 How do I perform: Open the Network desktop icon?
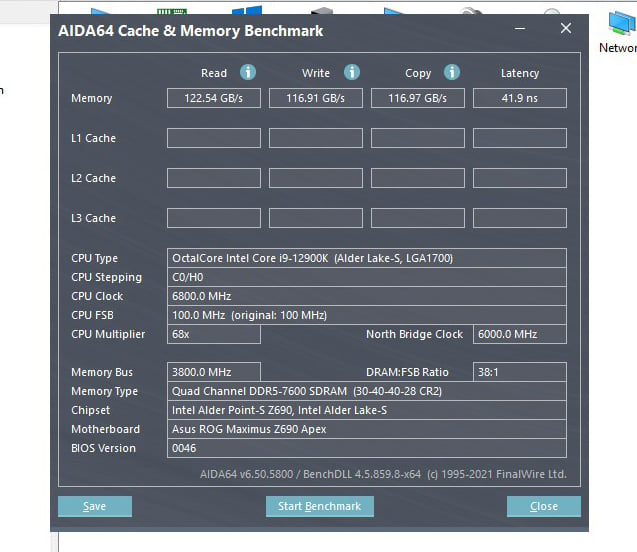pos(622,32)
